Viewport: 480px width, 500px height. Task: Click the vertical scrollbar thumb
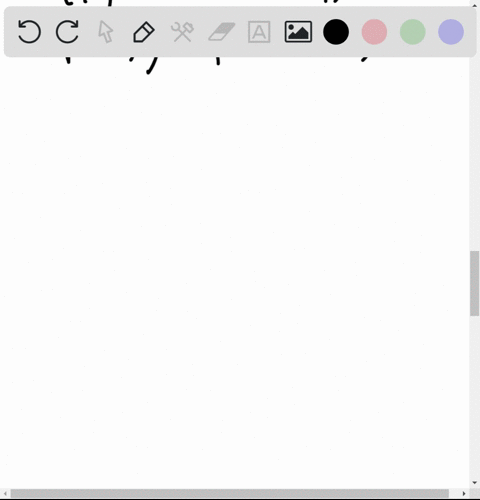[x=475, y=283]
